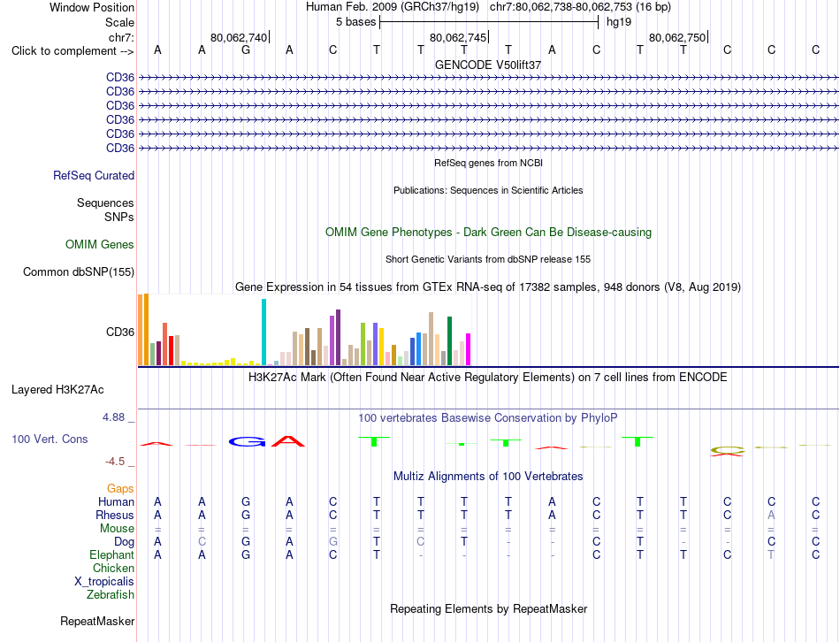Screen dimensions: 840x642
Task: Click the 'Click to complement -->' label
Action: (x=73, y=51)
